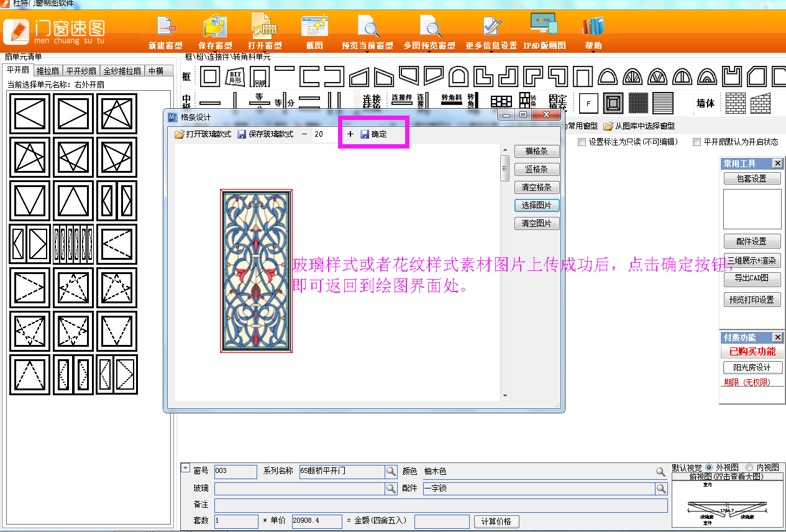This screenshot has height=532, width=786.
Task: Select the dashed left-pointing triangle sash
Action: (x=117, y=244)
